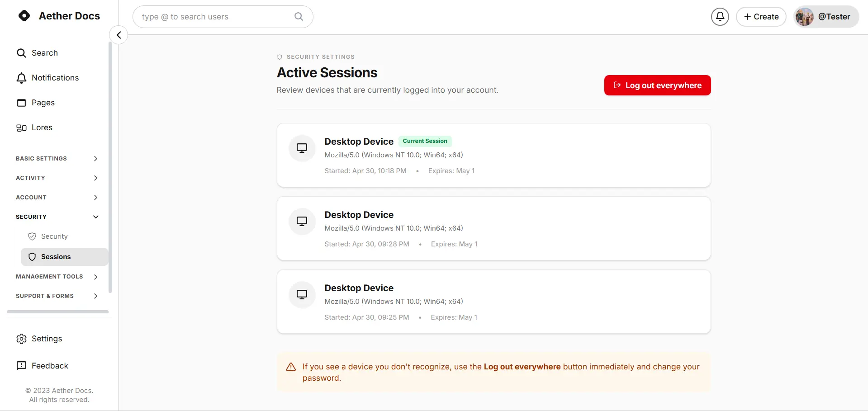Click the Create button
The image size is (868, 411).
coord(761,17)
